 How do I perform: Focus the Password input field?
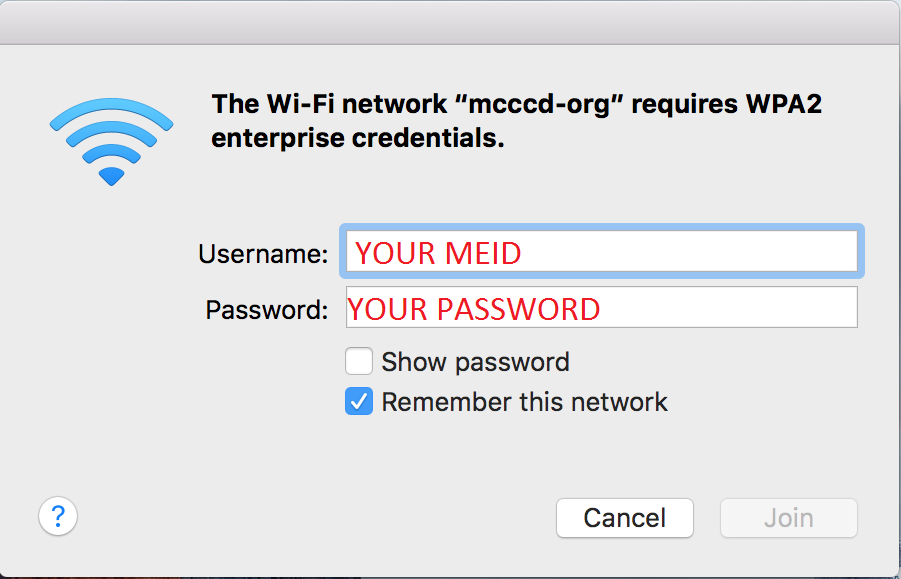602,307
